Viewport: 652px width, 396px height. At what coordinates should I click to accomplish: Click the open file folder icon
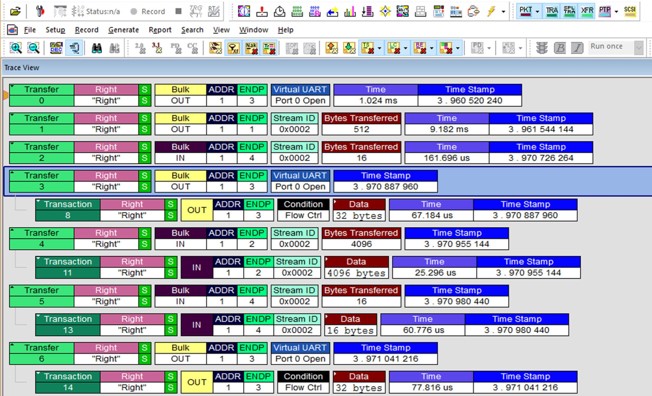click(x=15, y=11)
